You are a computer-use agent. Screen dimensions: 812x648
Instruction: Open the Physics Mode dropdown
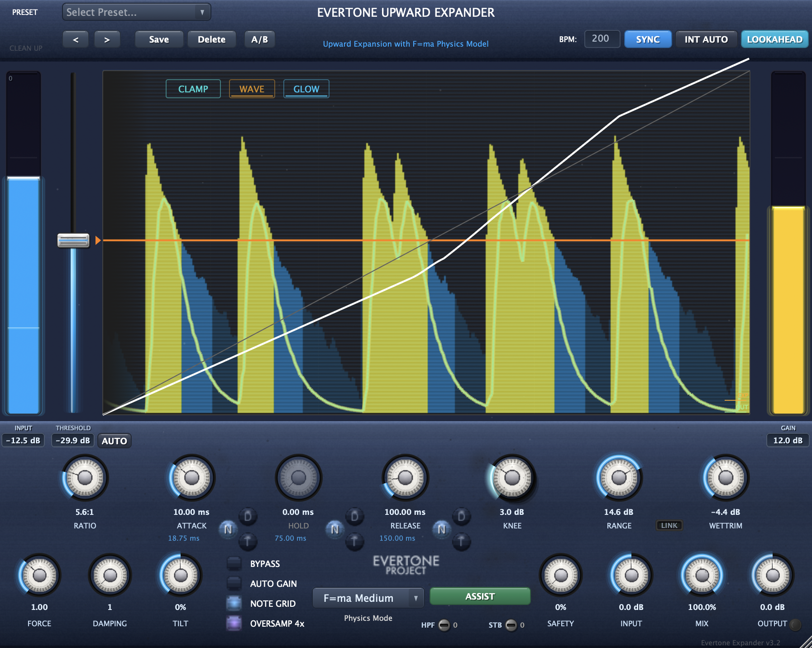[x=368, y=598]
